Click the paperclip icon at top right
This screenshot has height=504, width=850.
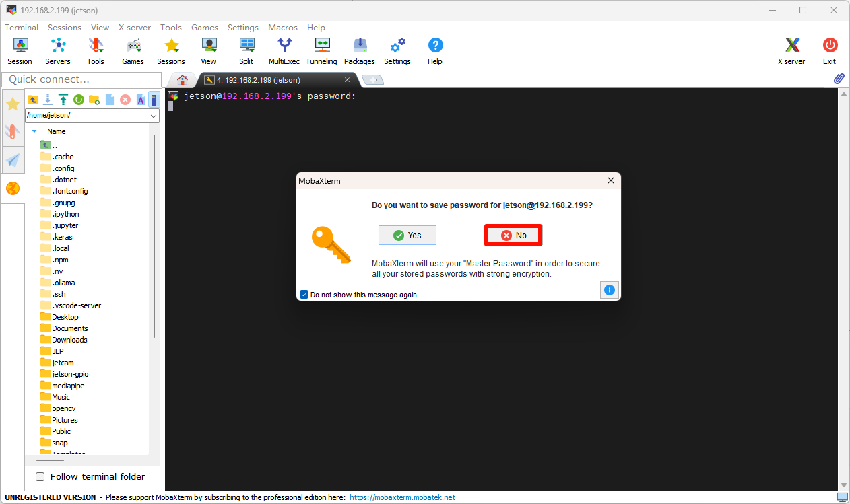pyautogui.click(x=839, y=79)
